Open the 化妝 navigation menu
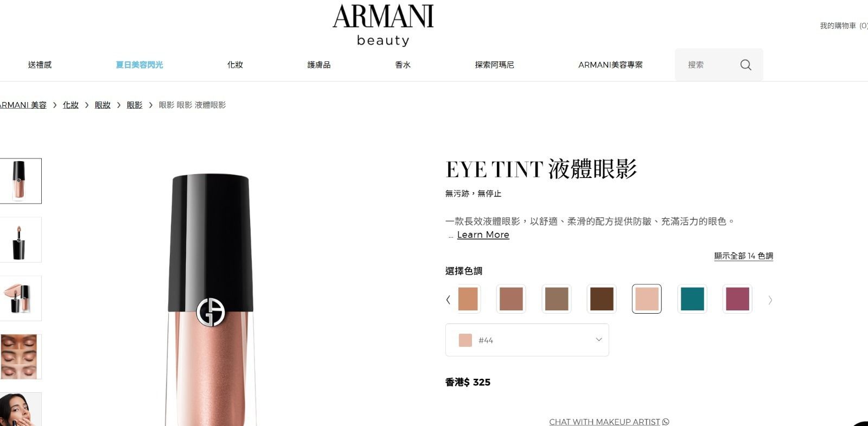This screenshot has height=426, width=868. (235, 65)
